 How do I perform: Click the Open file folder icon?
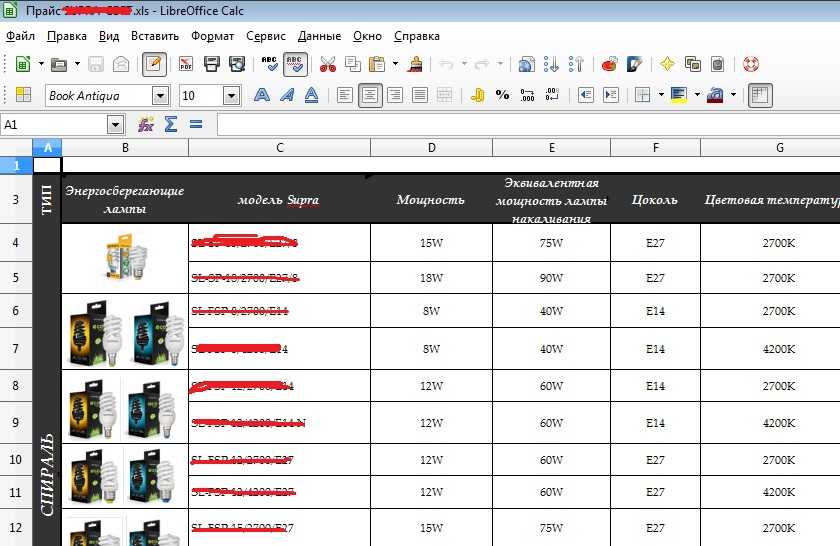(x=58, y=65)
